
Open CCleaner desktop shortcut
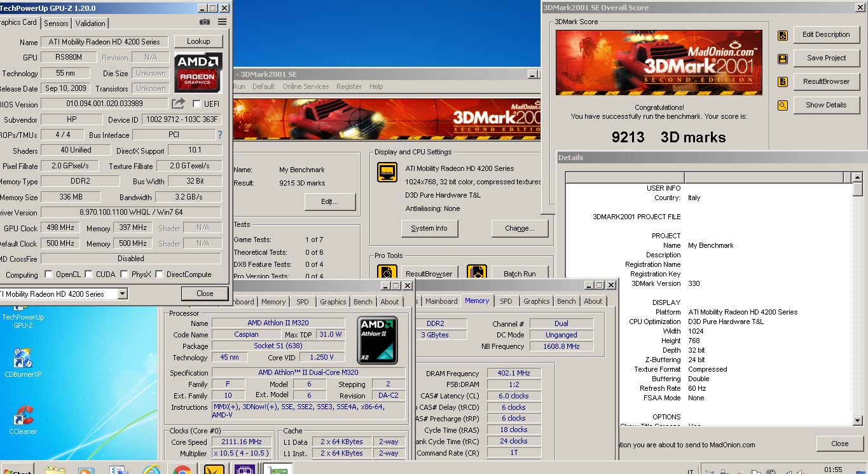pos(23,419)
